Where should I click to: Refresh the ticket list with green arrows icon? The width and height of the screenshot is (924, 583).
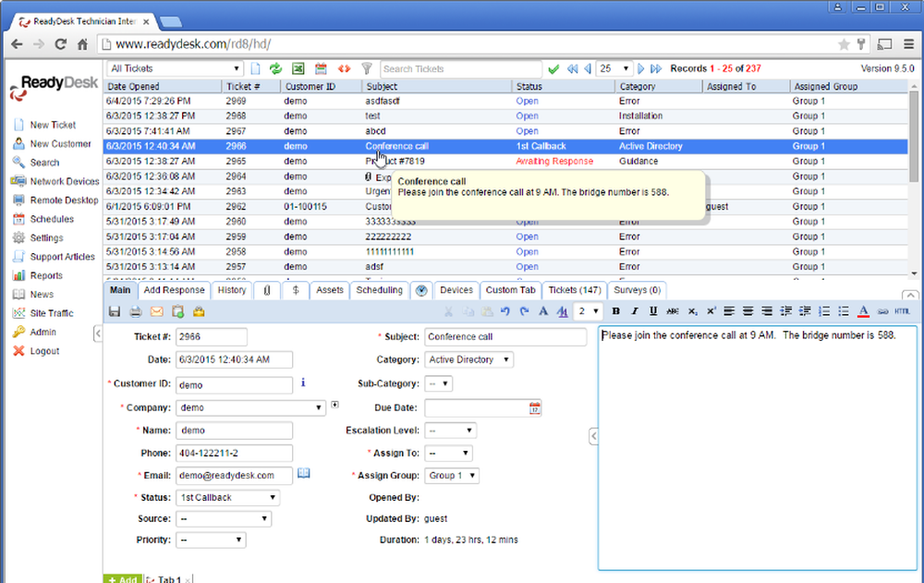275,69
